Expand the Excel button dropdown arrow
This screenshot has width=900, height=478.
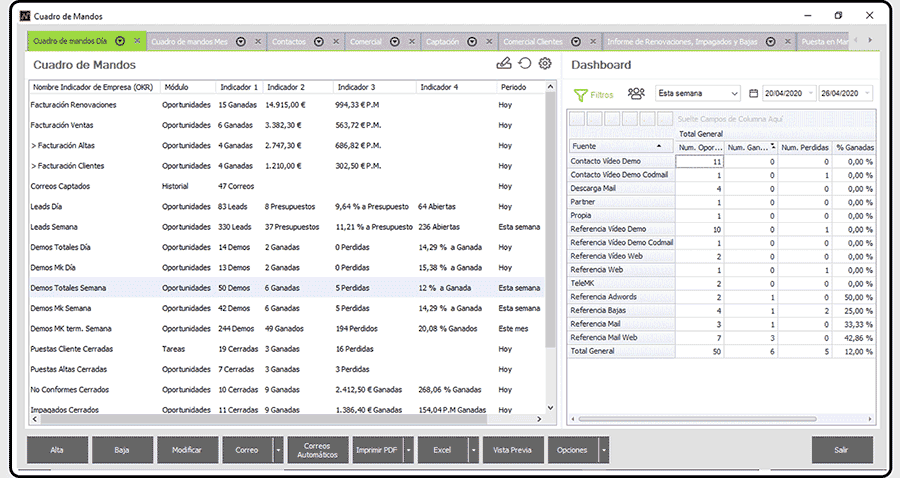tap(474, 450)
